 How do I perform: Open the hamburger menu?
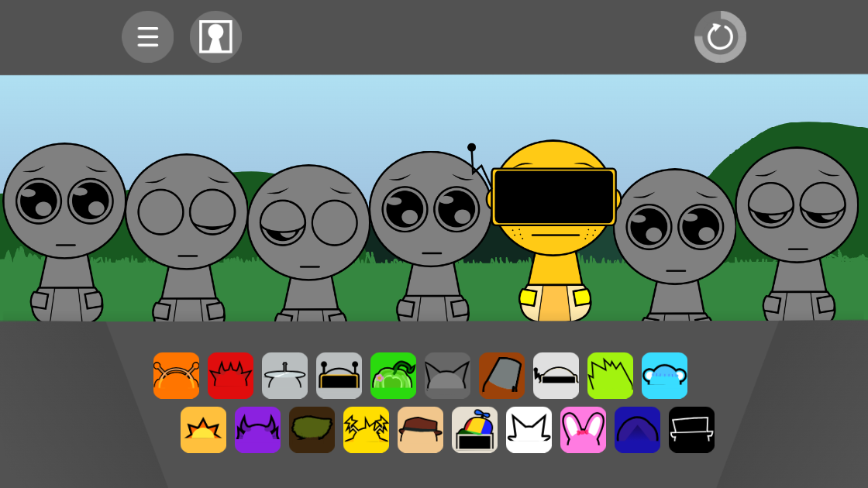[x=147, y=36]
